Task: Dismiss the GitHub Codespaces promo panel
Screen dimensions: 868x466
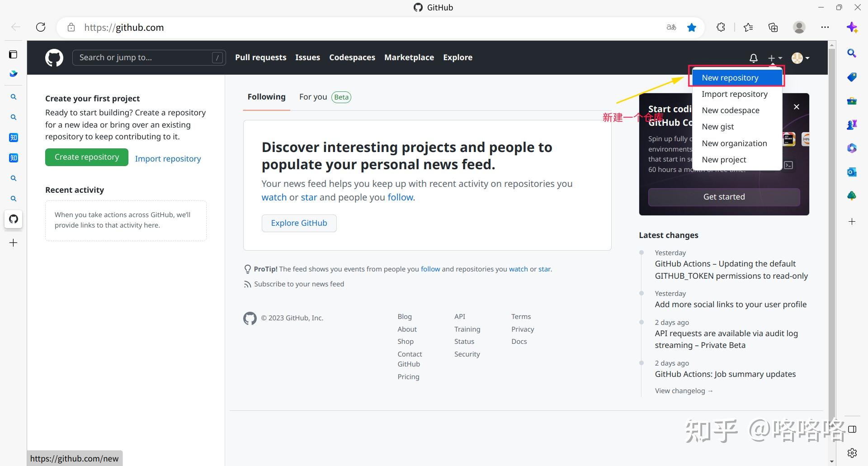Action: click(x=796, y=107)
